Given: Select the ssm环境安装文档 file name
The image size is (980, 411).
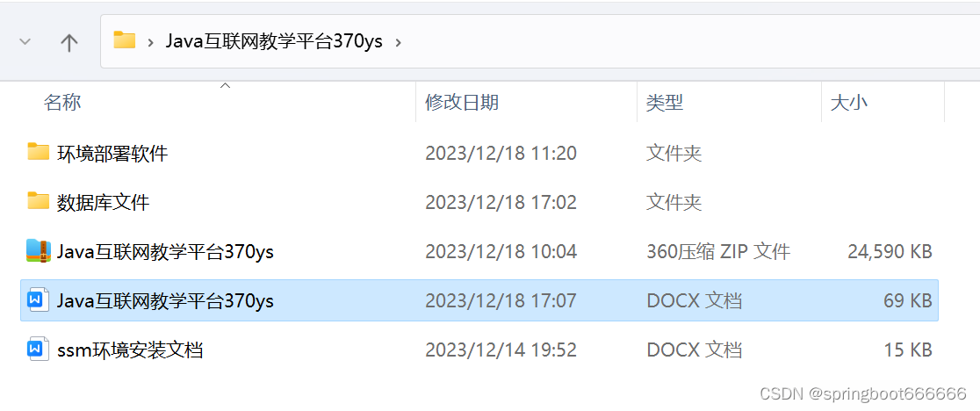Looking at the screenshot, I should [130, 350].
